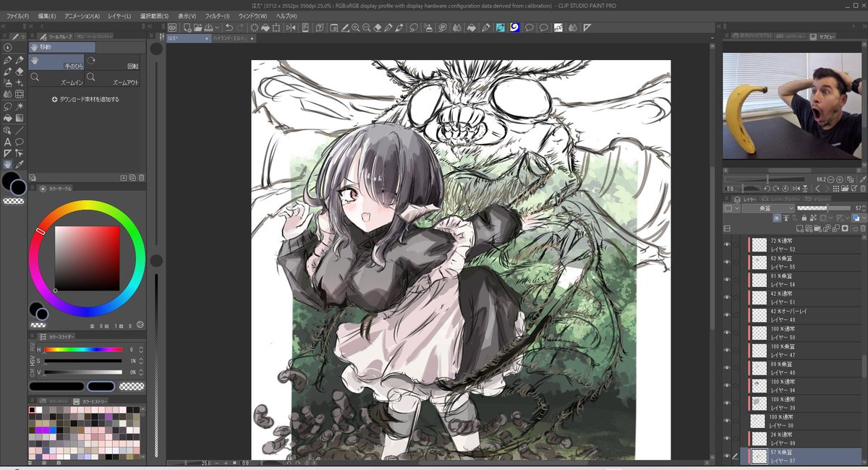868x470 pixels.
Task: Select the Eyedropper tool in the toolbox
Action: (20, 164)
